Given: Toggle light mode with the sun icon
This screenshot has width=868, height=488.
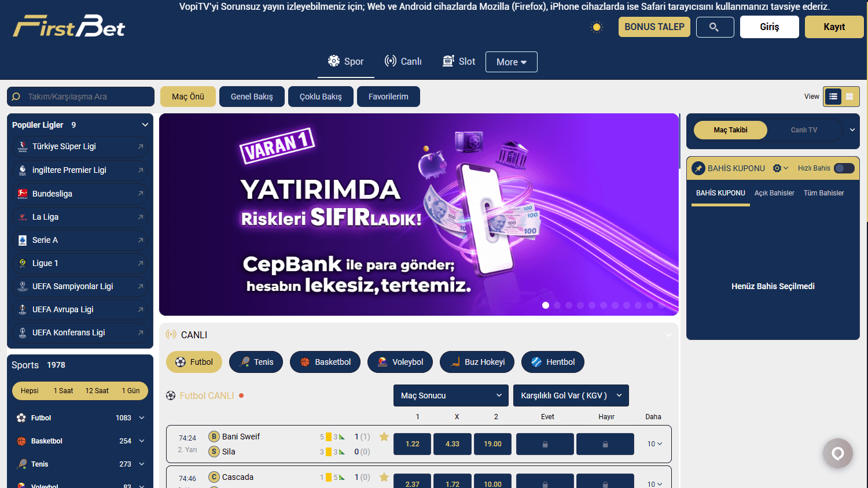Looking at the screenshot, I should (596, 27).
